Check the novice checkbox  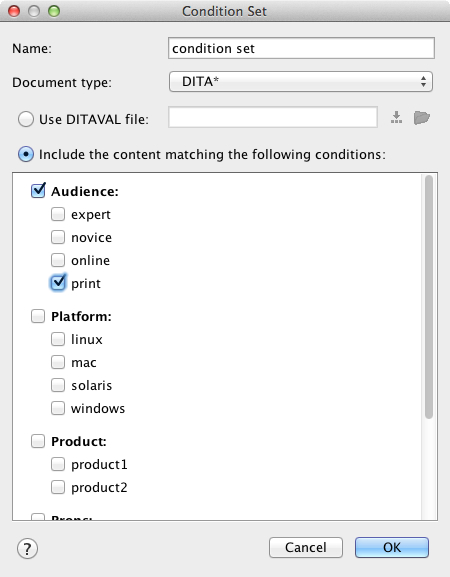pos(58,237)
